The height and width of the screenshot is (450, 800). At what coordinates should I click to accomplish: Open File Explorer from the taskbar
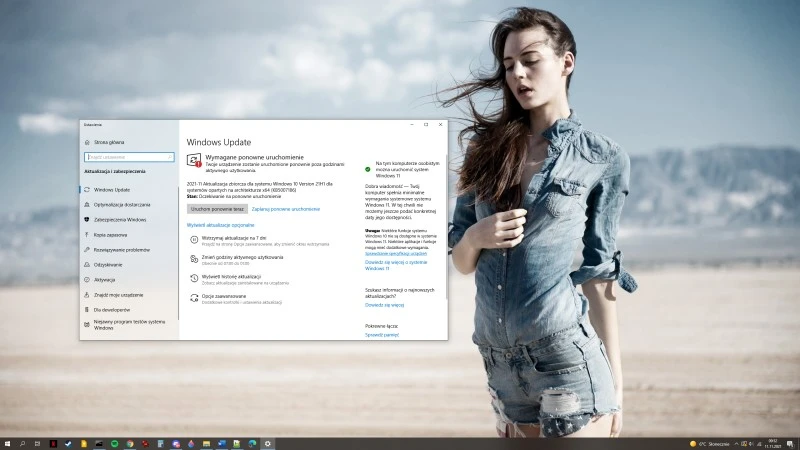(x=206, y=444)
